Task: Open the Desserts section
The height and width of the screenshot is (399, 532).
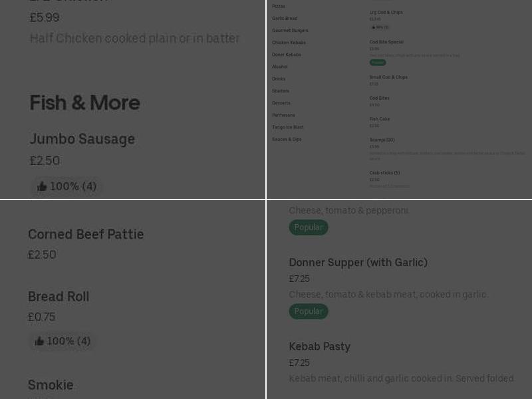Action: (281, 103)
